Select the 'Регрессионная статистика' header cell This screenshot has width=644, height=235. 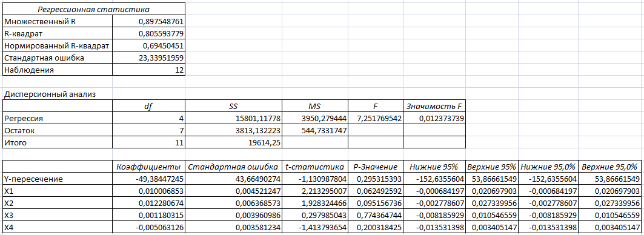94,9
